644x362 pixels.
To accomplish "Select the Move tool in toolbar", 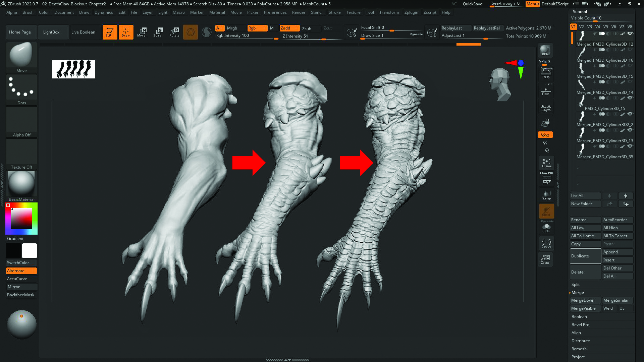I will point(142,32).
